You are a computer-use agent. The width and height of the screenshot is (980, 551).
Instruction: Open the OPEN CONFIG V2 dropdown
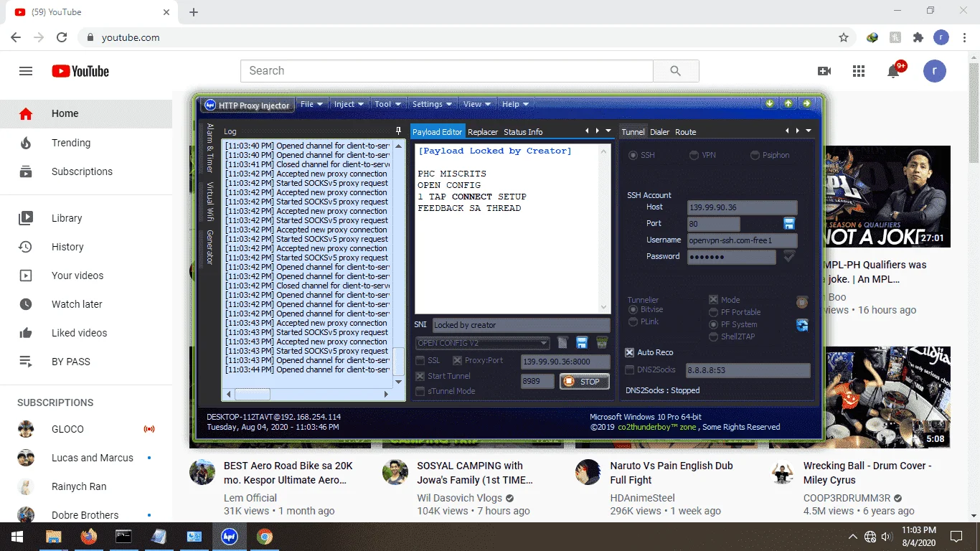(x=482, y=343)
